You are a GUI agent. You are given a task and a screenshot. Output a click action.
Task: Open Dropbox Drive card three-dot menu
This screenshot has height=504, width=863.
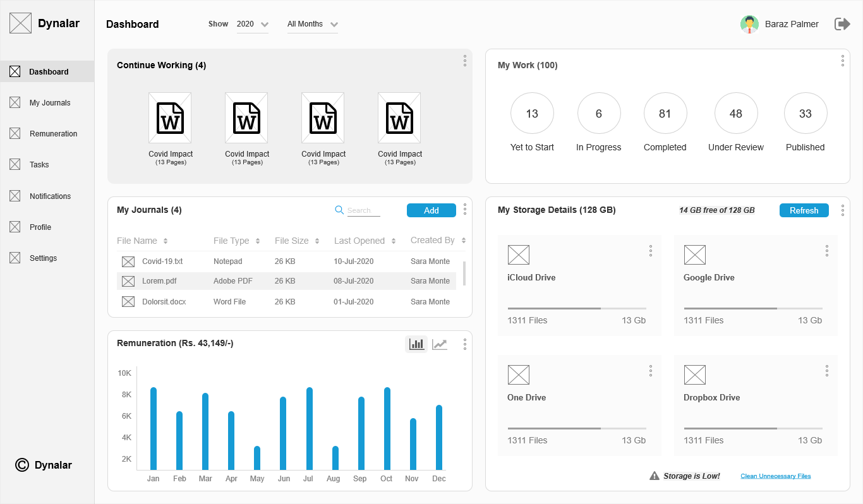pos(826,371)
